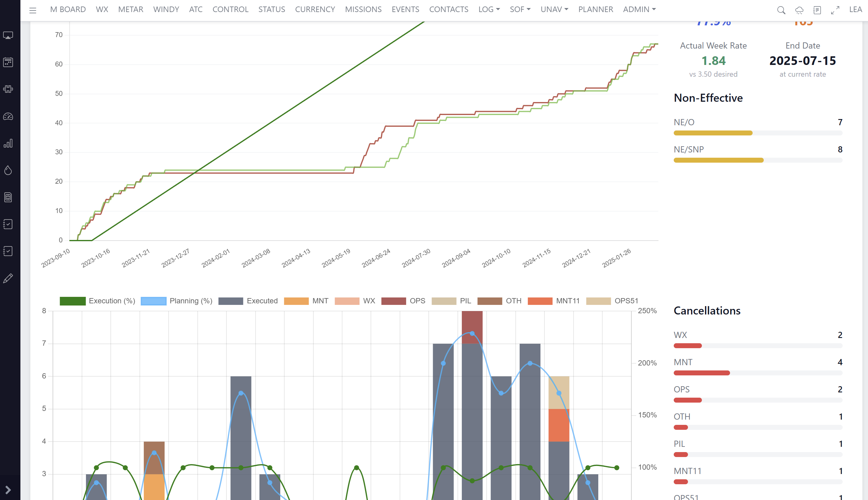The height and width of the screenshot is (500, 868).
Task: Open the bar chart sidebar icon
Action: 8,143
